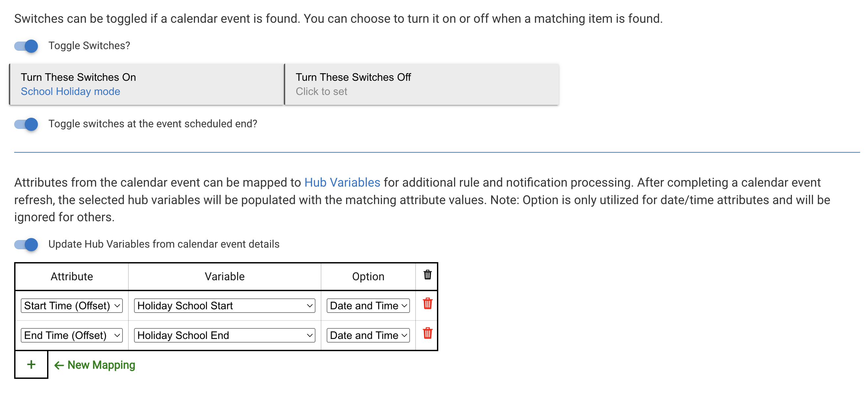Screen dimensions: 868x395
Task: Click the School Holiday mode link
Action: click(70, 91)
